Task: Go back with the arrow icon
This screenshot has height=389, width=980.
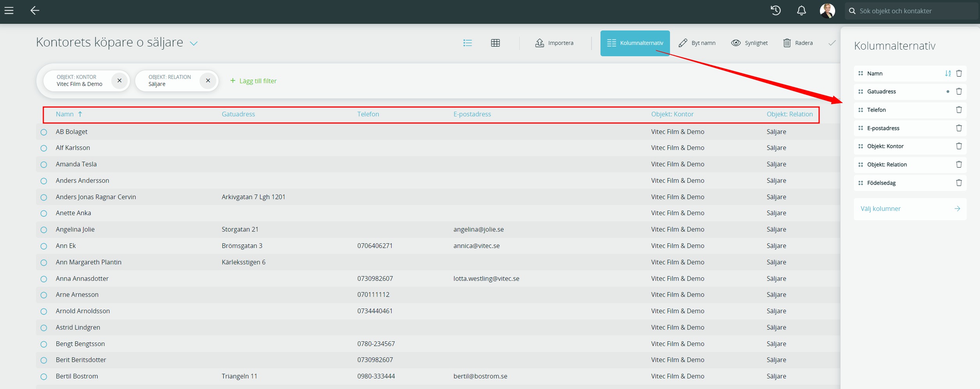Action: (35, 11)
